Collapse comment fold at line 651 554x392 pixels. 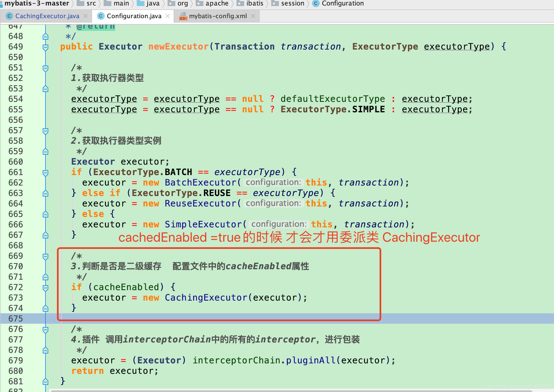45,68
